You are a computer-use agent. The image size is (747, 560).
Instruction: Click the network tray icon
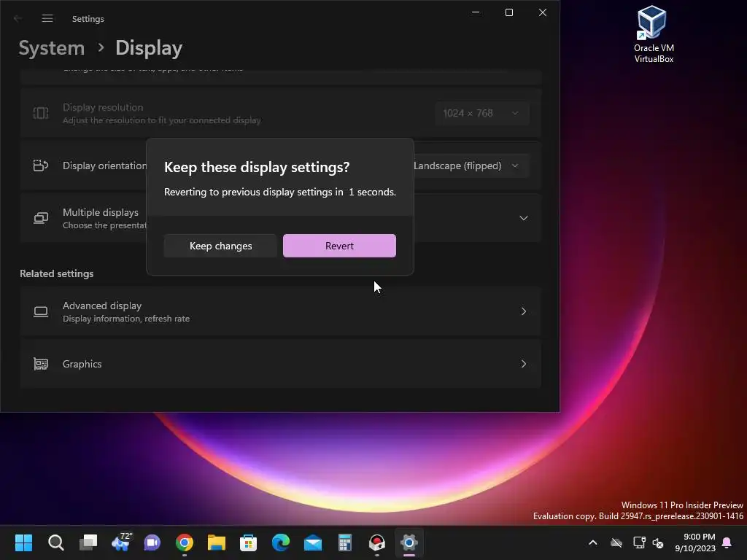(x=639, y=542)
